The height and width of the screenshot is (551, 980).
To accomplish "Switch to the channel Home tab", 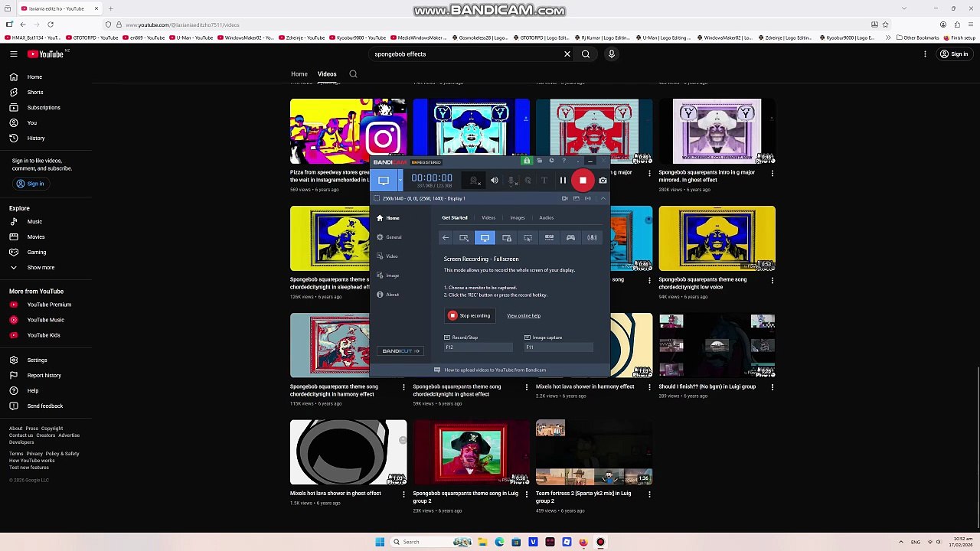I will [299, 74].
